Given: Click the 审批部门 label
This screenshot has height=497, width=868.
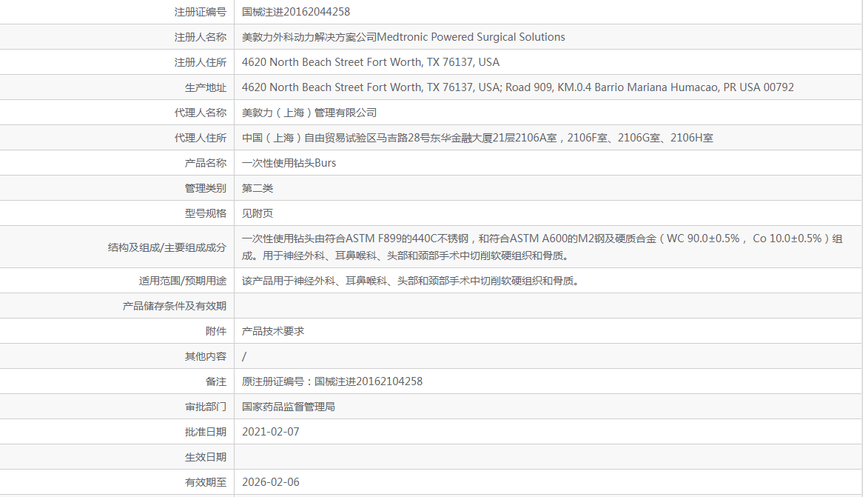Looking at the screenshot, I should pos(206,407).
